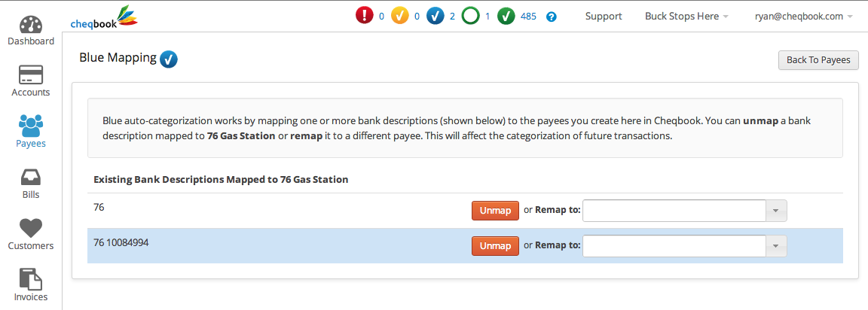
Task: Go to Accounts card icon
Action: click(31, 74)
